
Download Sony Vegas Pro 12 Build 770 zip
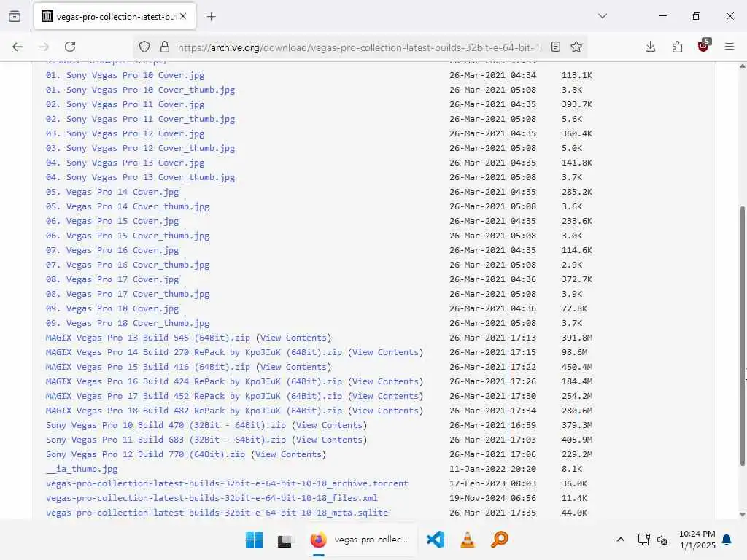point(145,454)
